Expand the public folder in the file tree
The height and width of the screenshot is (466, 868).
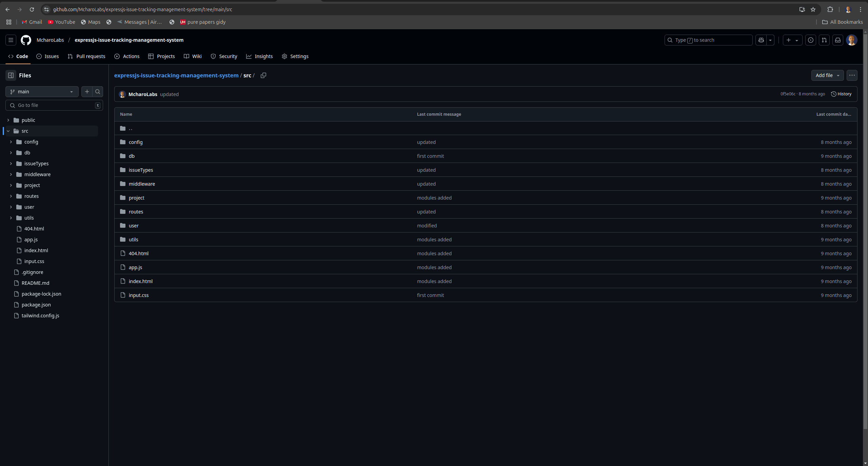[x=8, y=120]
